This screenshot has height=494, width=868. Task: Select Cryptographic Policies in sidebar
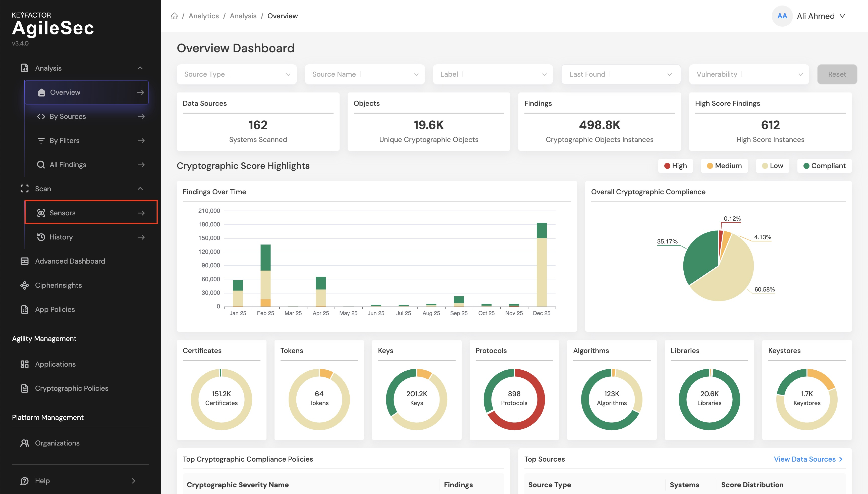[x=72, y=388]
